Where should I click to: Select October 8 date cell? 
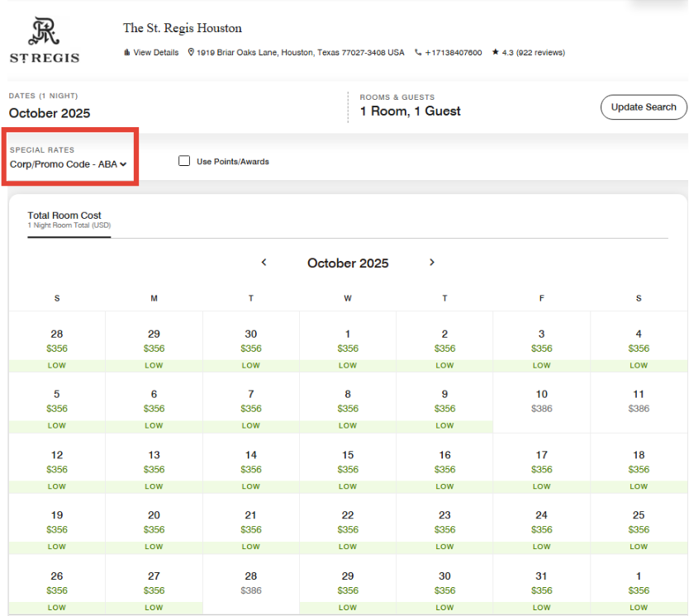pyautogui.click(x=348, y=402)
